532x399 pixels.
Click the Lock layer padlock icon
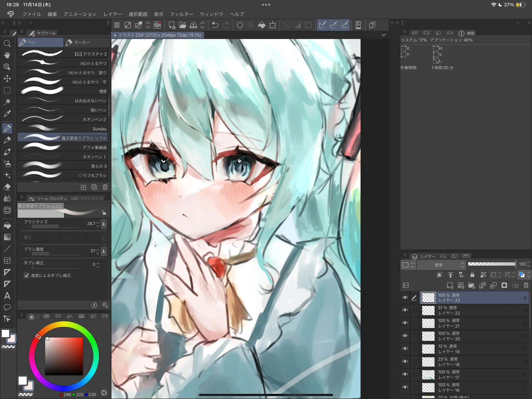point(472,274)
